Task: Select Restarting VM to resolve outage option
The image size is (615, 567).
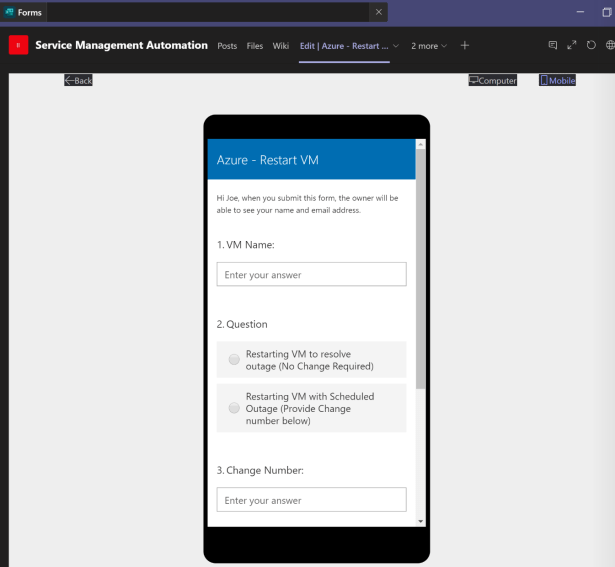Action: 311,360
